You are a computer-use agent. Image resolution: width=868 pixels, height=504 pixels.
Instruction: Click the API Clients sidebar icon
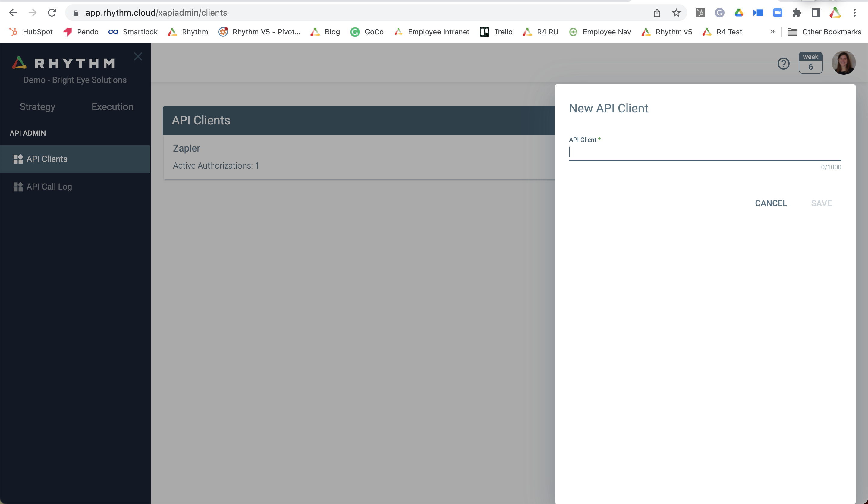click(x=18, y=159)
